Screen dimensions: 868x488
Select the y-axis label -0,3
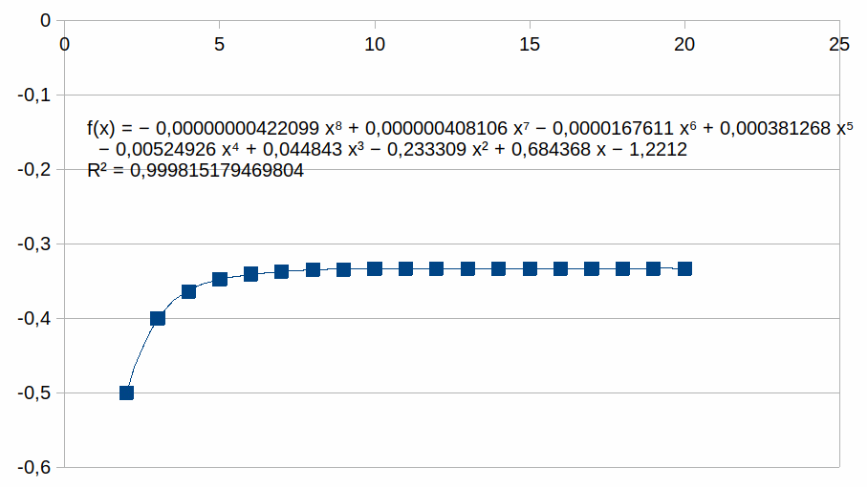[32, 244]
